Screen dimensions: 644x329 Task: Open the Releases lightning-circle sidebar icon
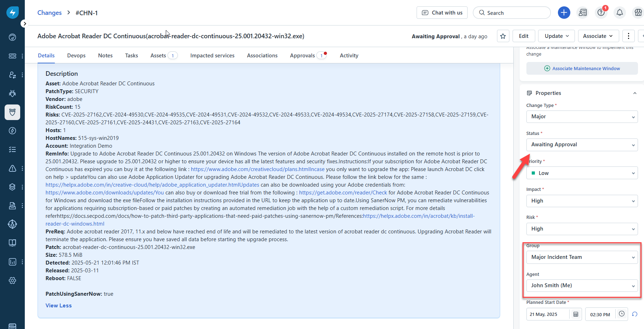coord(12,131)
